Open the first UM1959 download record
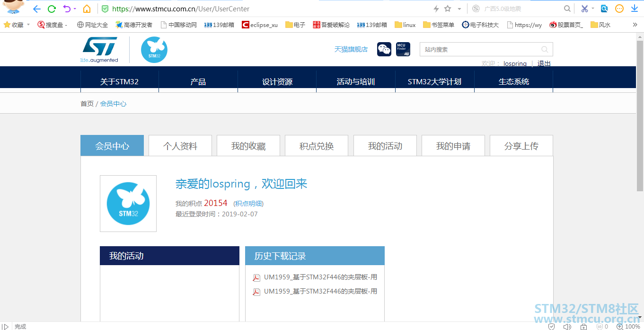 (x=320, y=277)
